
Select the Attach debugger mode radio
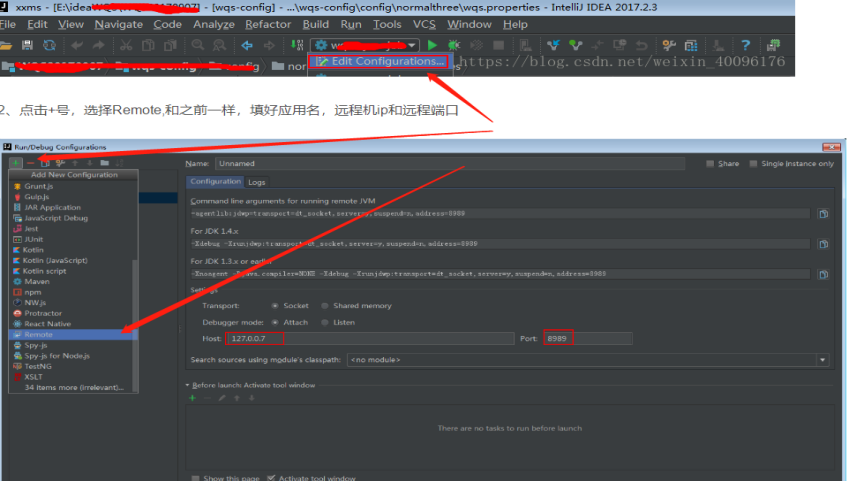(x=275, y=322)
